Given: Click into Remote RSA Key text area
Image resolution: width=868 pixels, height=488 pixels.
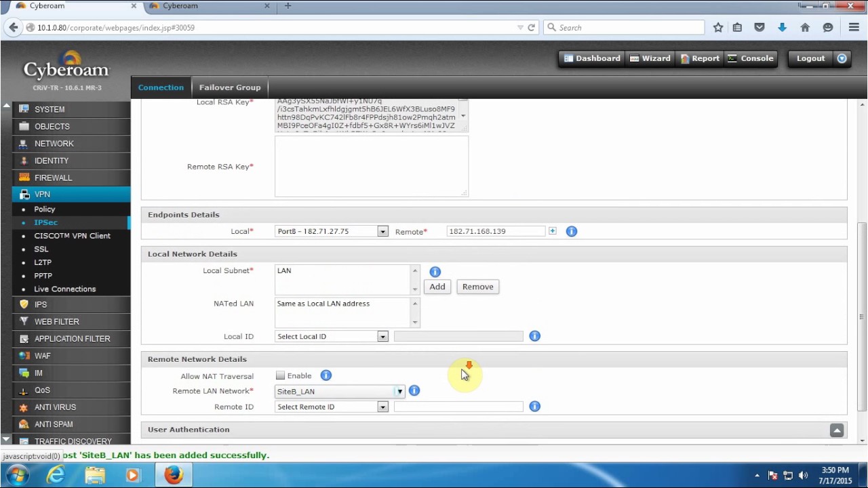Looking at the screenshot, I should click(x=372, y=167).
